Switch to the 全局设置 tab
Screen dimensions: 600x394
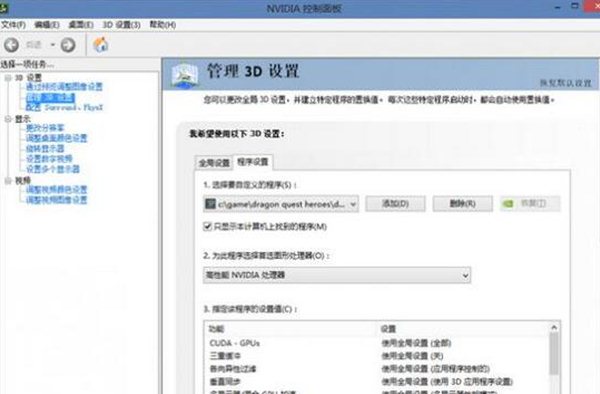pos(214,163)
